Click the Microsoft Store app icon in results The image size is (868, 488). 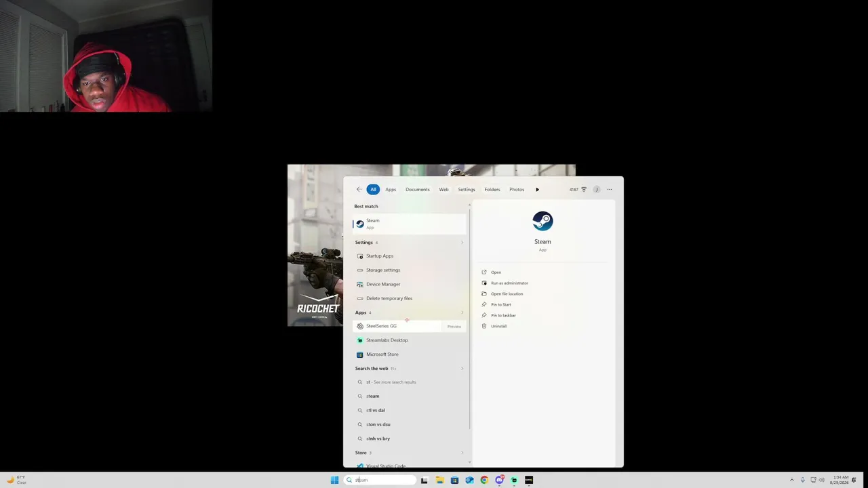pyautogui.click(x=360, y=354)
